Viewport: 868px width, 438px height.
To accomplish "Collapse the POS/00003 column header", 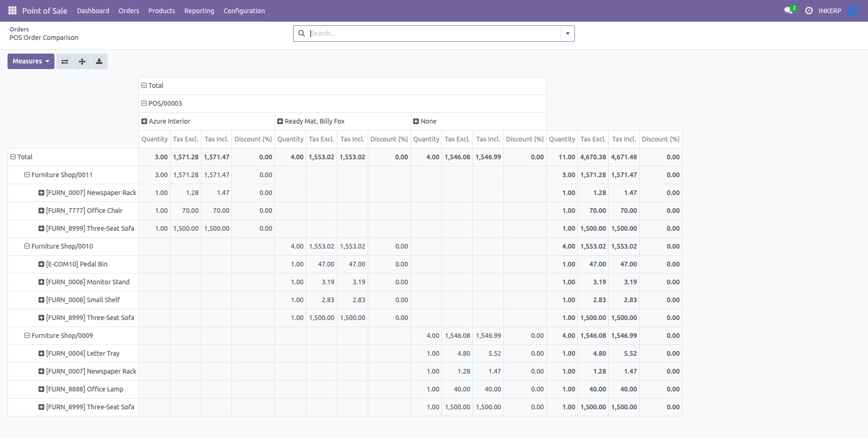I will 342,103.
